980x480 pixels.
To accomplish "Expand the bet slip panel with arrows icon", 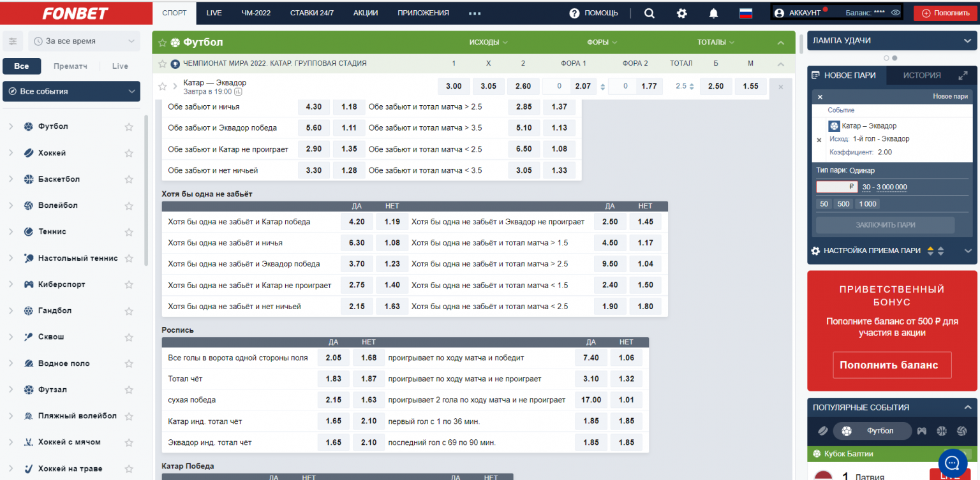I will [x=963, y=76].
